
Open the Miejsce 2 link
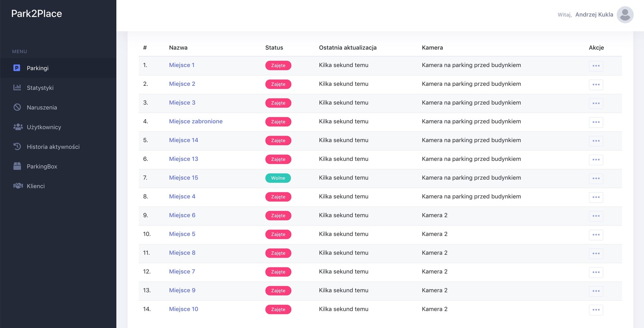(x=182, y=84)
